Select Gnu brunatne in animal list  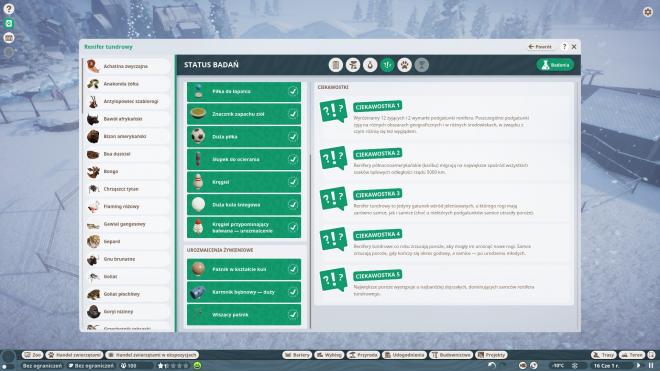click(128, 259)
